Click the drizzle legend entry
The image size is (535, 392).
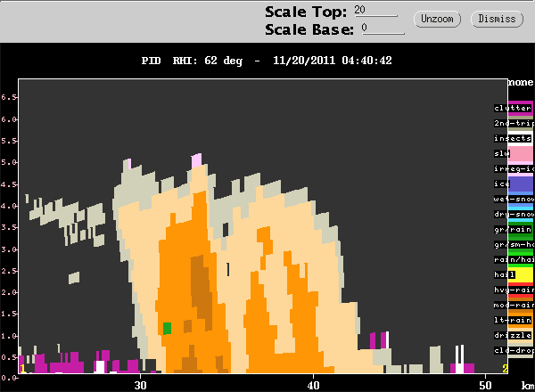[513, 335]
